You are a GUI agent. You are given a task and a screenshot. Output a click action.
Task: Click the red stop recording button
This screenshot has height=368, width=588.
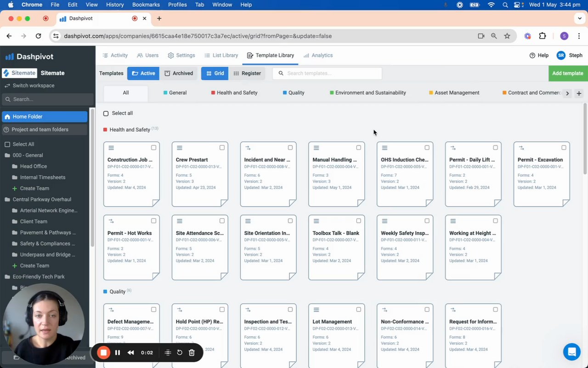(103, 353)
